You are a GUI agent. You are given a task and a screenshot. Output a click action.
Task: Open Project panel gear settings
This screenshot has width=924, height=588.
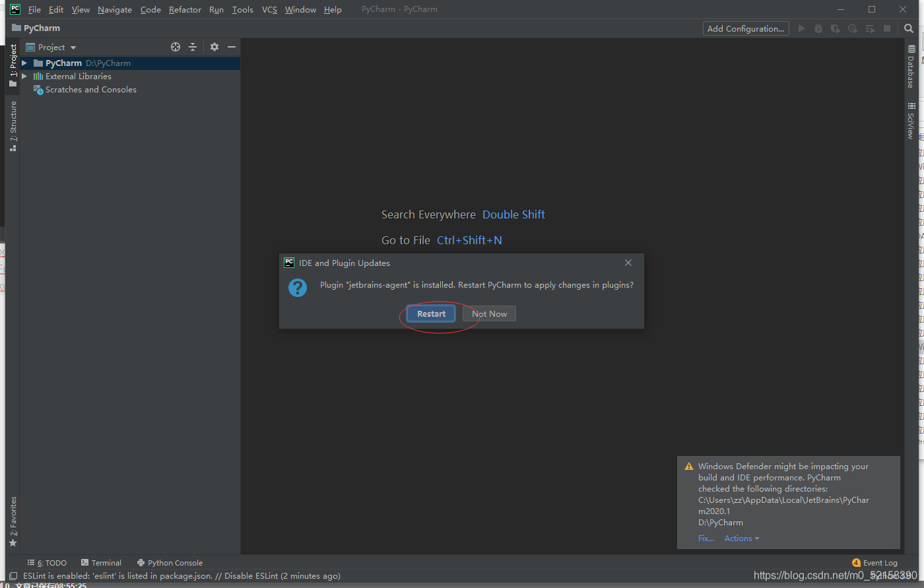click(214, 47)
